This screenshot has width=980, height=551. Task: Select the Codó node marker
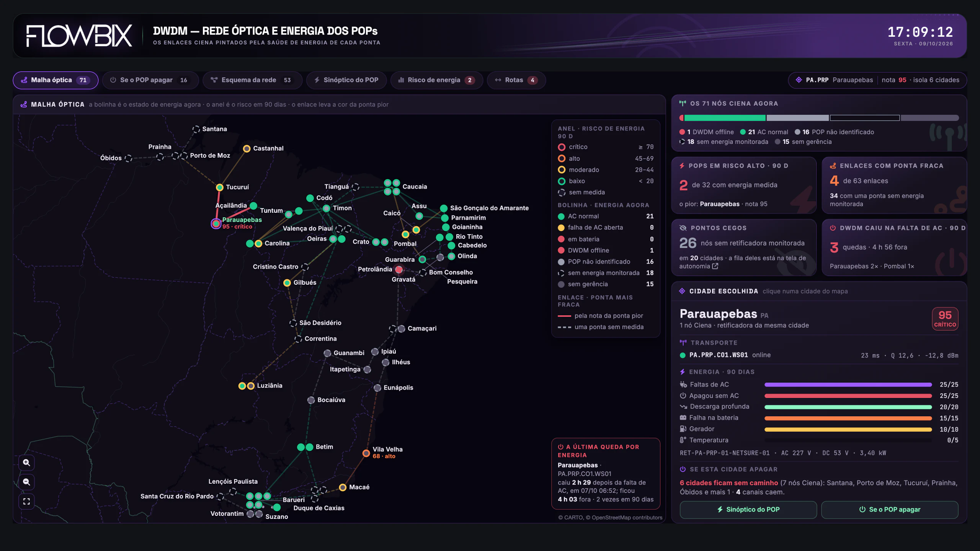coord(310,198)
